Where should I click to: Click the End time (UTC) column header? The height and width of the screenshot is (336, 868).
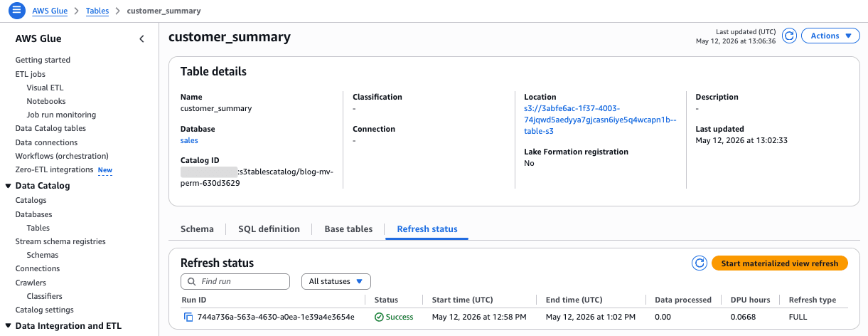574,300
